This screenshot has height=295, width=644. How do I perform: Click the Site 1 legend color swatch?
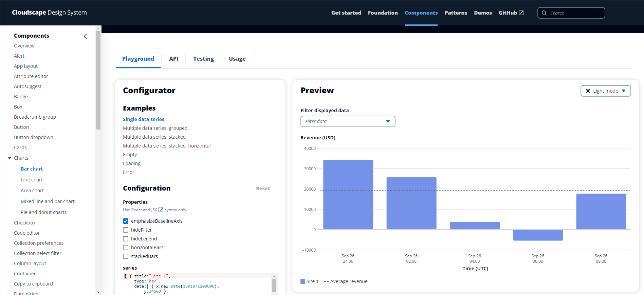(303, 281)
